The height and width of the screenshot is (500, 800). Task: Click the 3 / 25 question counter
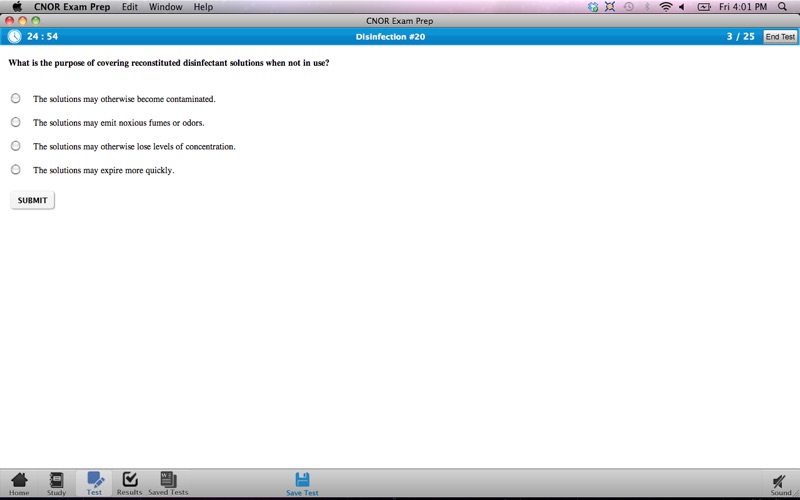740,36
